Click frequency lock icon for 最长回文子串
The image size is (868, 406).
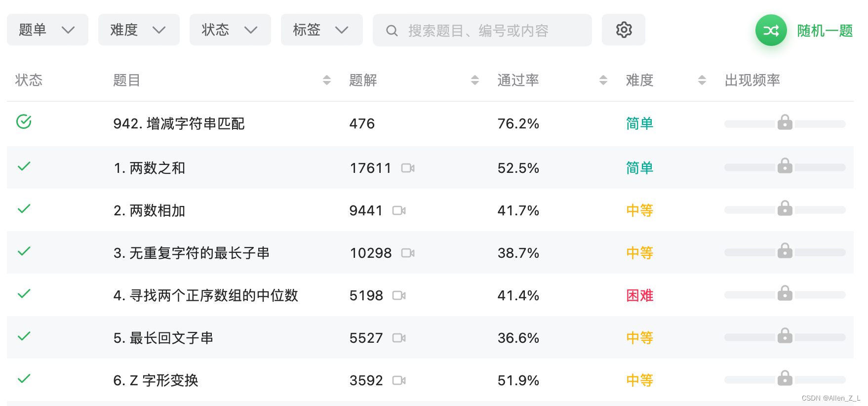785,335
